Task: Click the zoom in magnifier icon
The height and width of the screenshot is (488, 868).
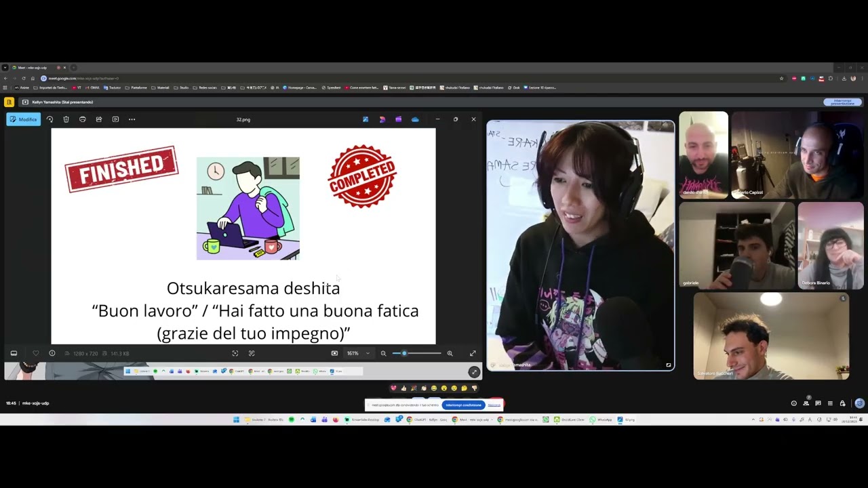Action: pos(450,353)
